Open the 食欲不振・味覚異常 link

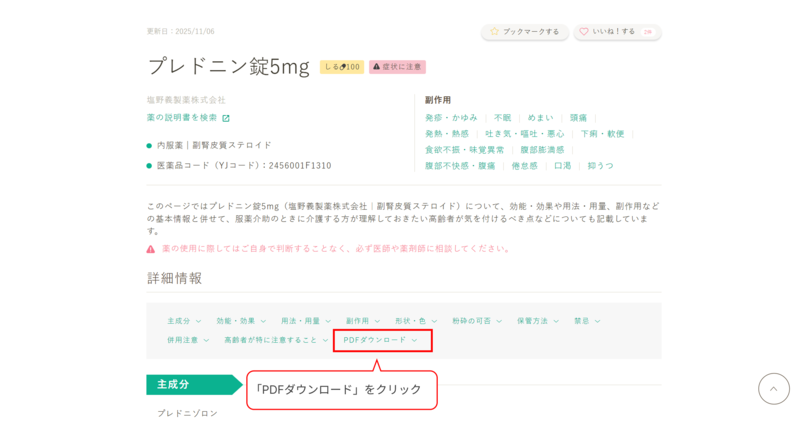(464, 150)
